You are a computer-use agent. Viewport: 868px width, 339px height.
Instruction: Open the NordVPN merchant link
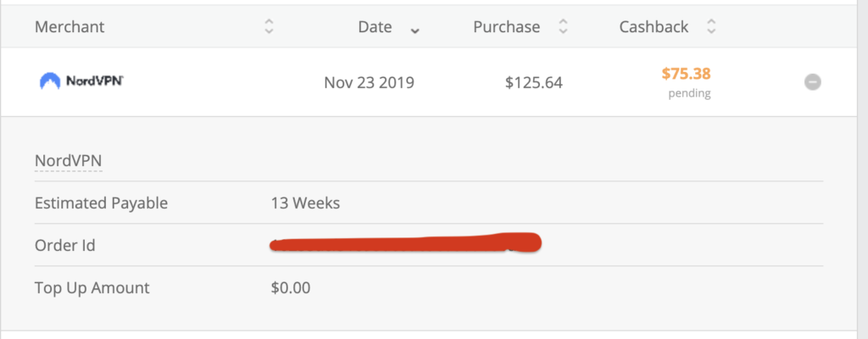pos(68,160)
